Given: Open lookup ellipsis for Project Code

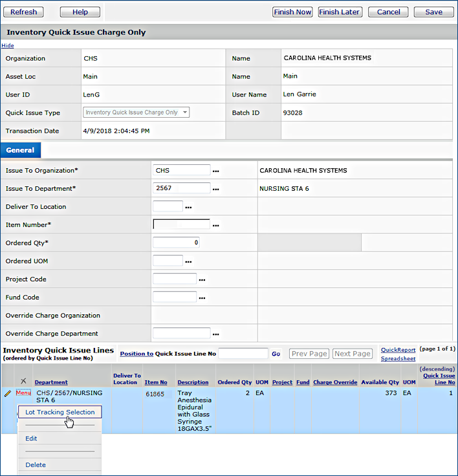Looking at the screenshot, I should tap(202, 279).
